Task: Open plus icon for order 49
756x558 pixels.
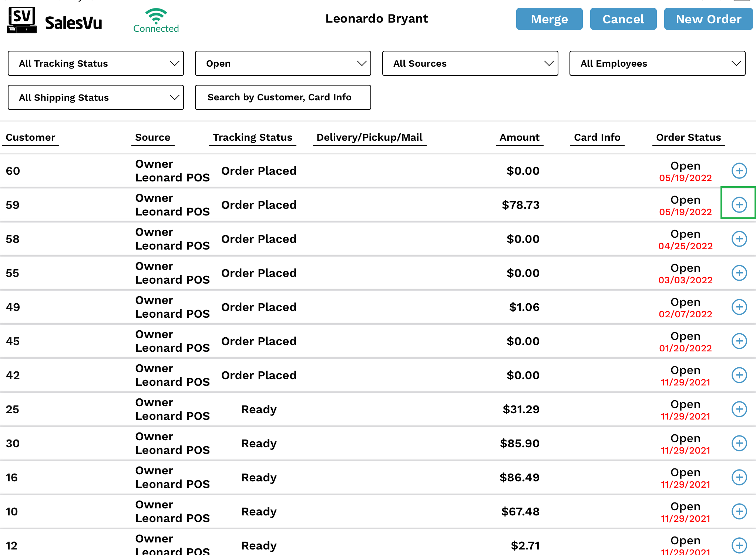Action: click(739, 307)
